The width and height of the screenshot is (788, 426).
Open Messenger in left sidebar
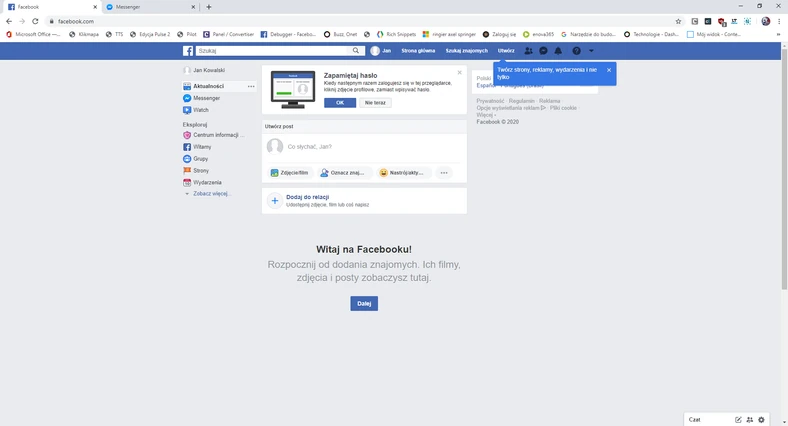click(206, 98)
